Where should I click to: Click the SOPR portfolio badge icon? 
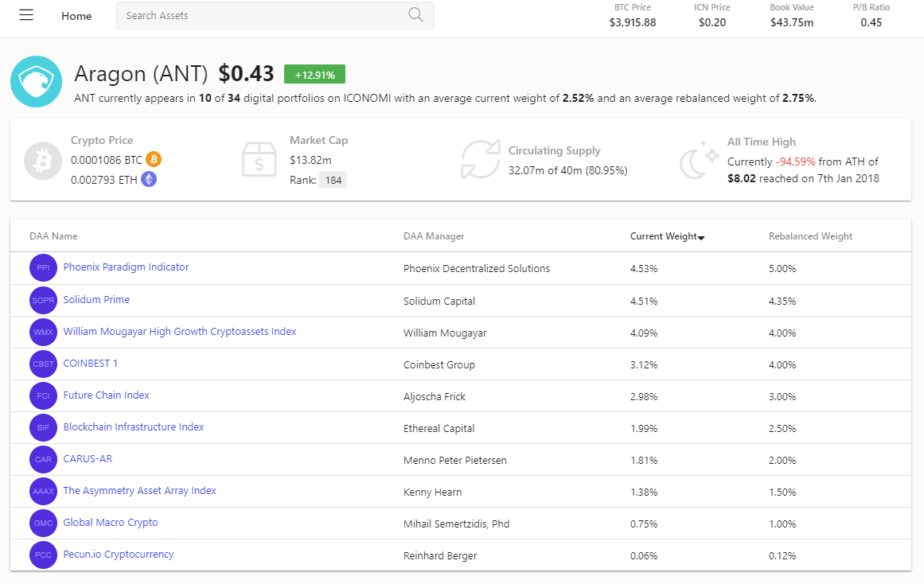(x=43, y=300)
